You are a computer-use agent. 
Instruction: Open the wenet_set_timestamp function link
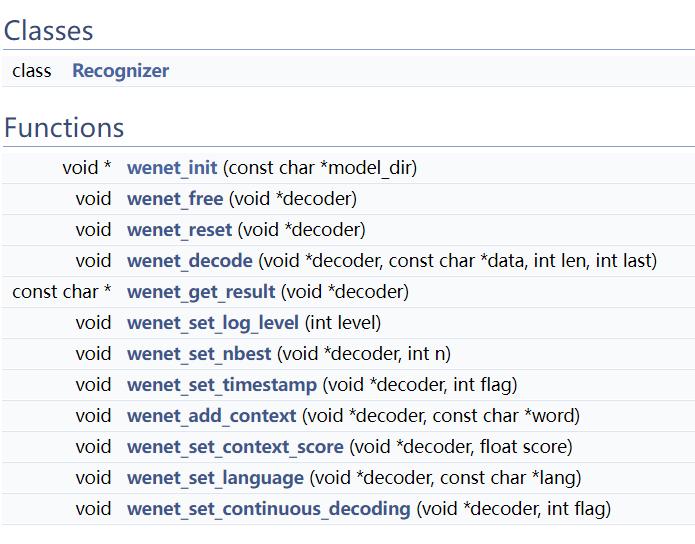click(x=222, y=385)
